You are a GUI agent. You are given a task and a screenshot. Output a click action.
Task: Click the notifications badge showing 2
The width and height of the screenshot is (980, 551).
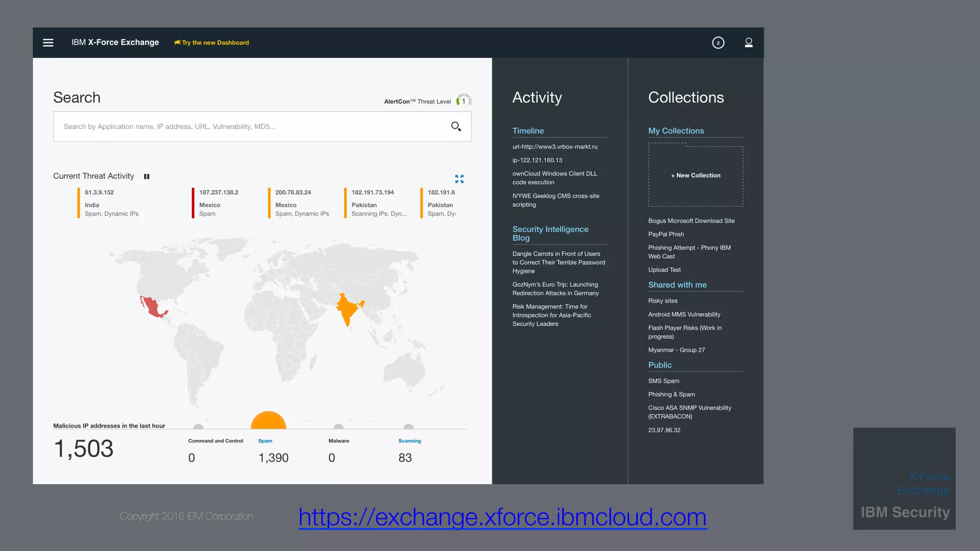tap(718, 43)
